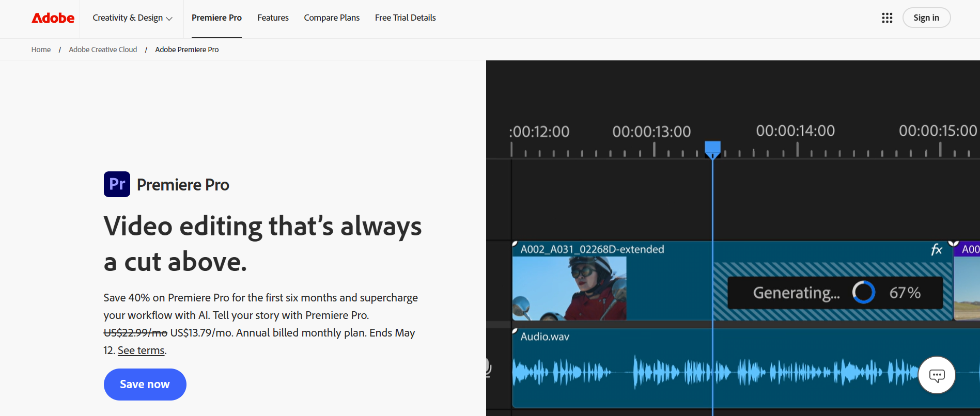Click the struck-through US$22.99/mo price
980x416 pixels.
pos(135,333)
